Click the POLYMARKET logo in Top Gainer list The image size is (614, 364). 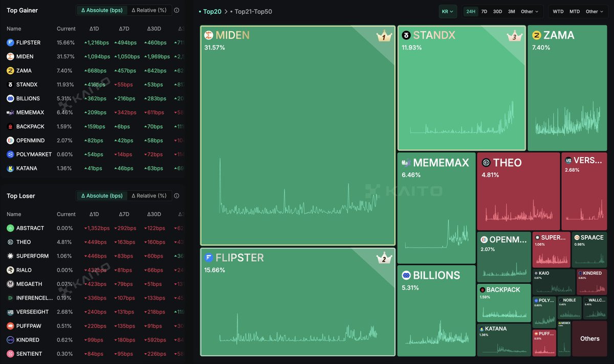[10, 154]
